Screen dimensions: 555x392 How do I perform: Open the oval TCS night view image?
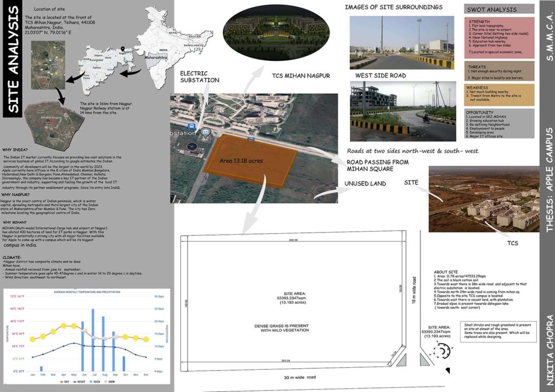(x=276, y=33)
